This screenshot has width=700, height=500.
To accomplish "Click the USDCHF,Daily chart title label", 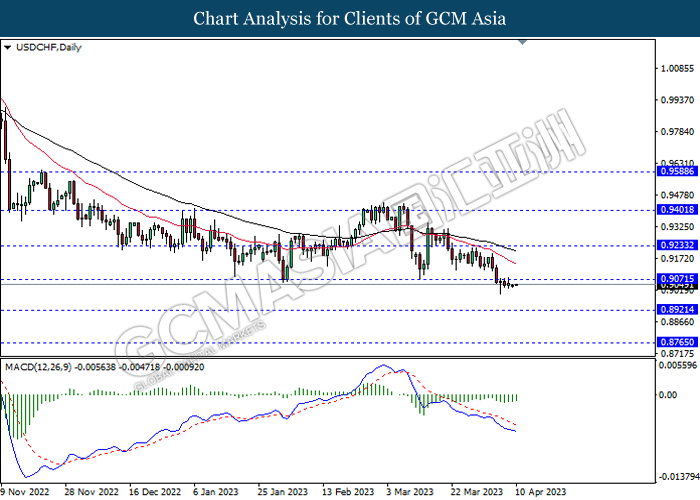I will coord(49,47).
